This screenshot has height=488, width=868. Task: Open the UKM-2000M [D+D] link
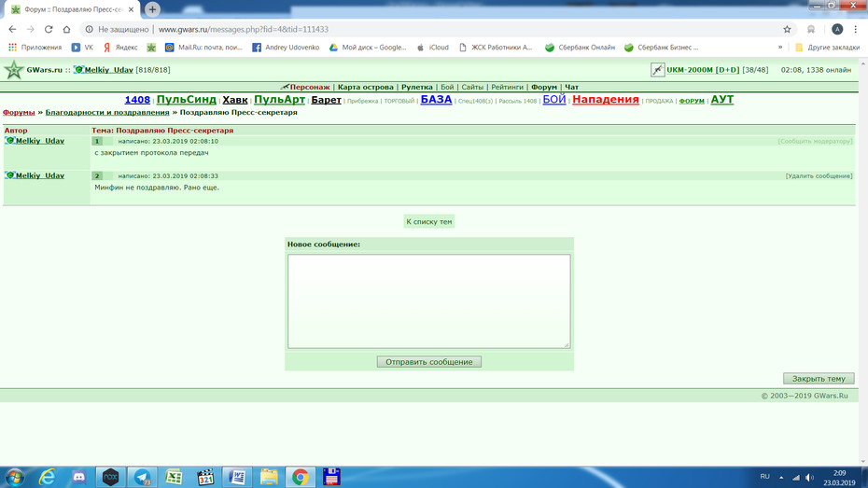click(703, 70)
